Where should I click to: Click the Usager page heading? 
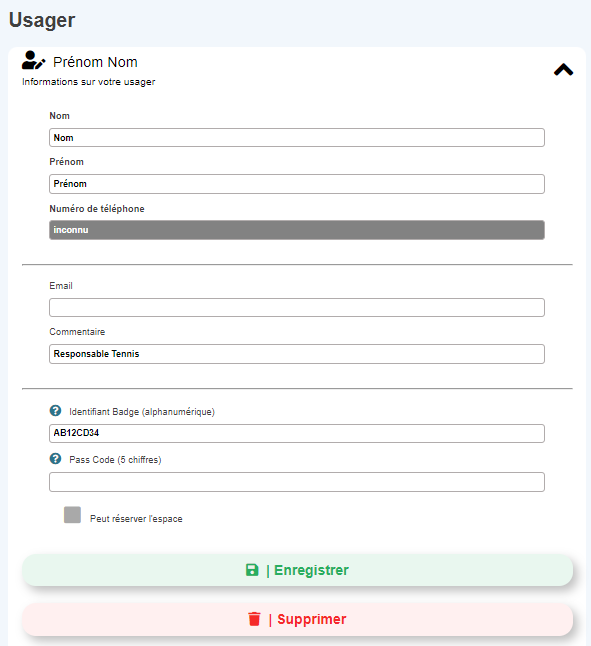[x=42, y=21]
